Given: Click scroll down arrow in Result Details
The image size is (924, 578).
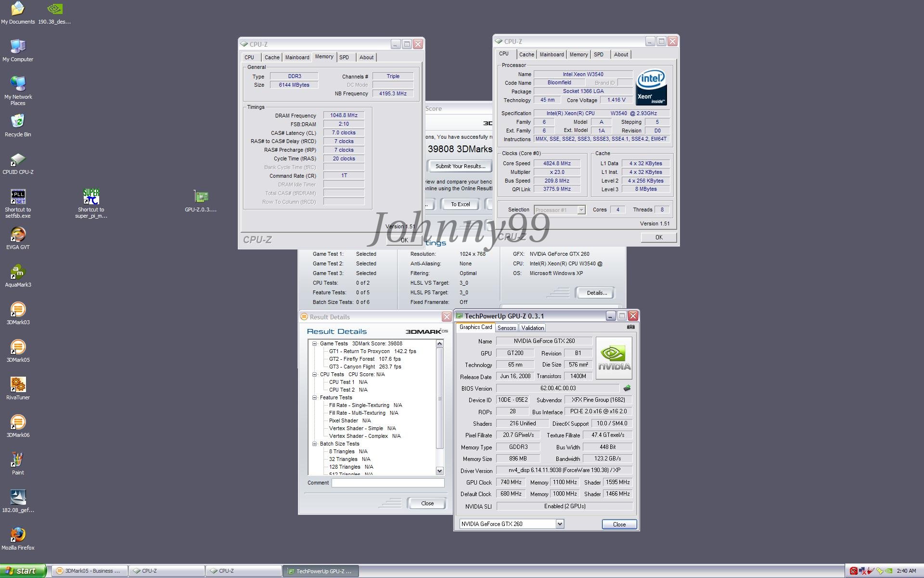Looking at the screenshot, I should pyautogui.click(x=439, y=471).
